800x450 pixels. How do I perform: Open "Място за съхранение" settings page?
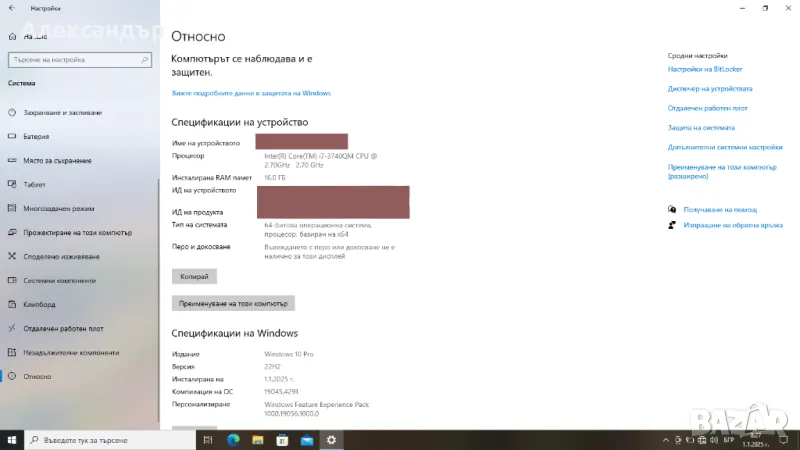[57, 161]
